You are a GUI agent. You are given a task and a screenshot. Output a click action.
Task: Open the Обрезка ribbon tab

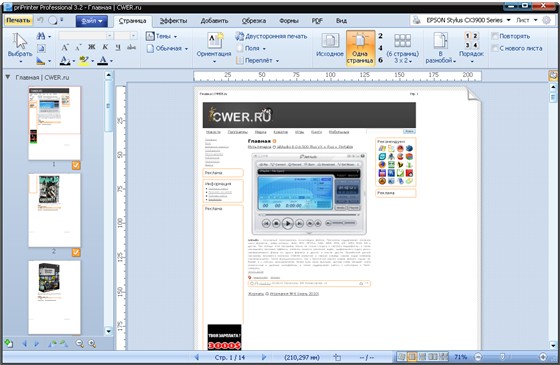pos(254,21)
